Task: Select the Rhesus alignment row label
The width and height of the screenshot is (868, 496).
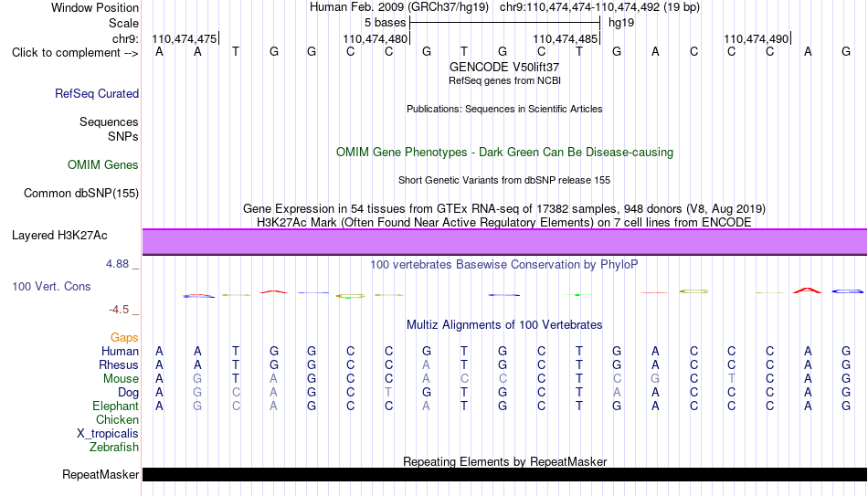Action: 119,365
